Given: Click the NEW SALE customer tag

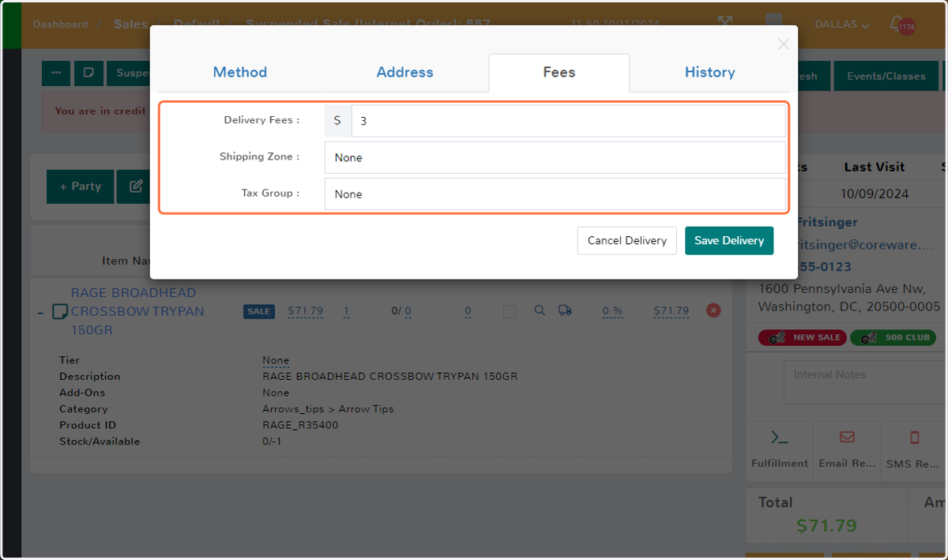Looking at the screenshot, I should [802, 337].
